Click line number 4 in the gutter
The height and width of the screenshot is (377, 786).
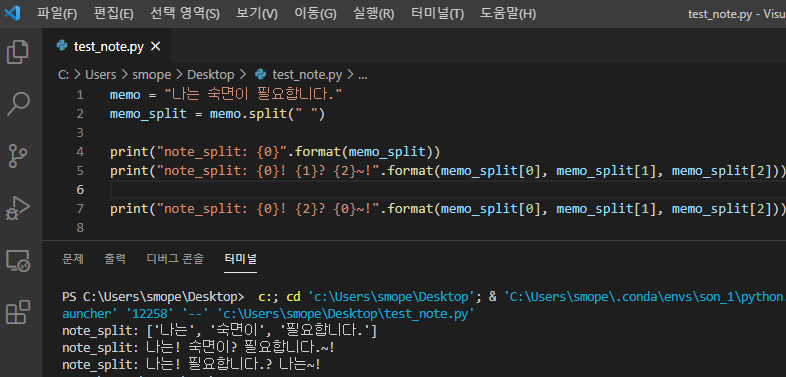tap(80, 151)
